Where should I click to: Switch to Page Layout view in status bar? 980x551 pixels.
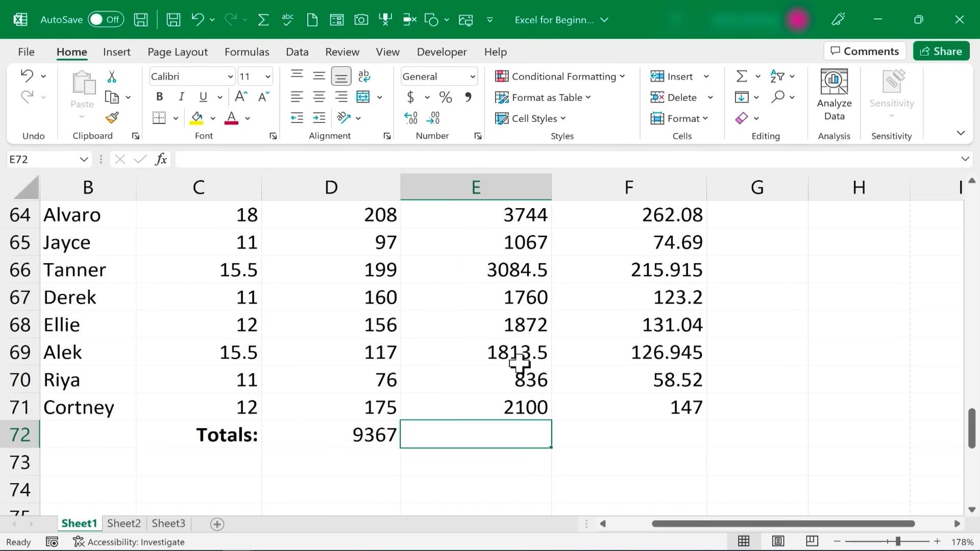click(x=778, y=541)
